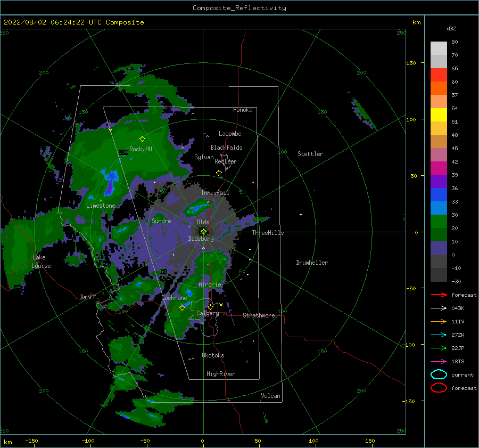
Task: Click the Didsbury city label
Action: (201, 239)
